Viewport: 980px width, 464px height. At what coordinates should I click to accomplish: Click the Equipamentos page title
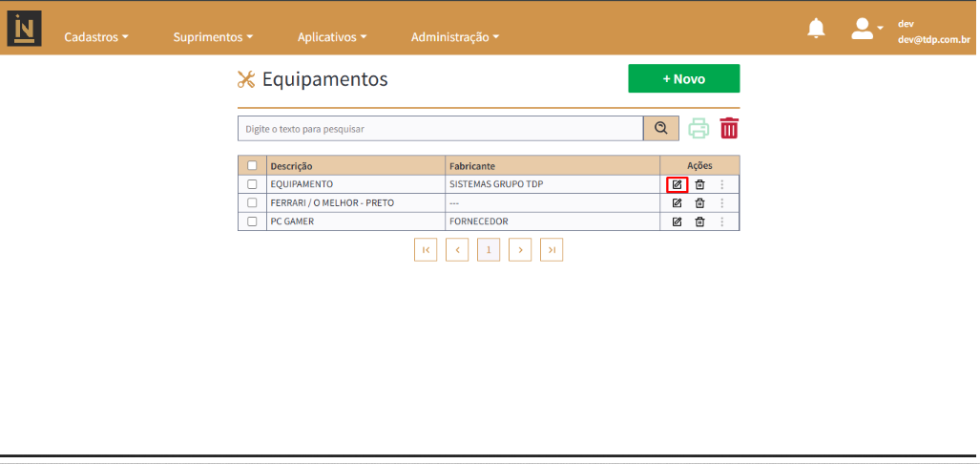(325, 79)
